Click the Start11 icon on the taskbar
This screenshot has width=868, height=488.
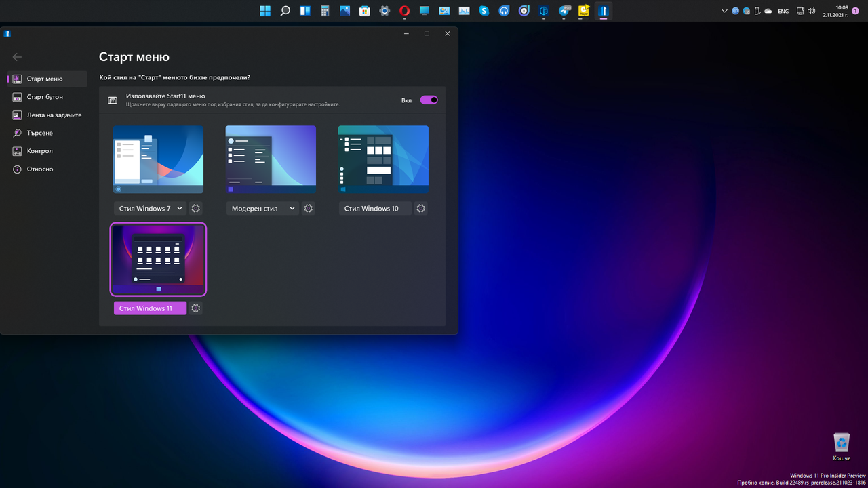[x=604, y=11]
